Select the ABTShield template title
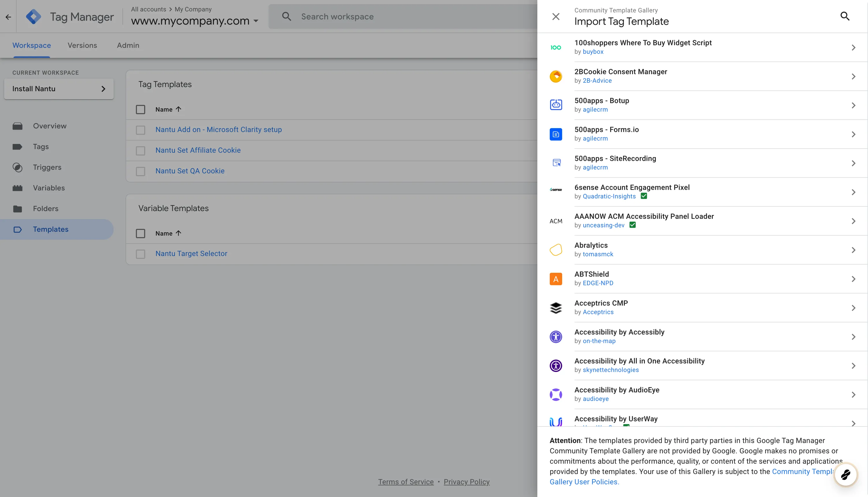The width and height of the screenshot is (868, 497). 591,274
